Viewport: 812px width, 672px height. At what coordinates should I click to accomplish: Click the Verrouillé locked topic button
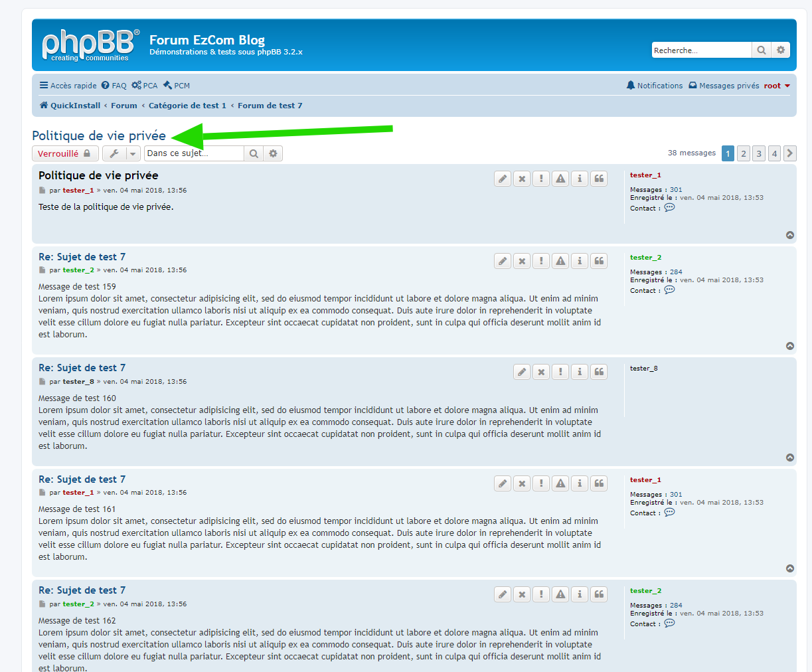click(64, 153)
